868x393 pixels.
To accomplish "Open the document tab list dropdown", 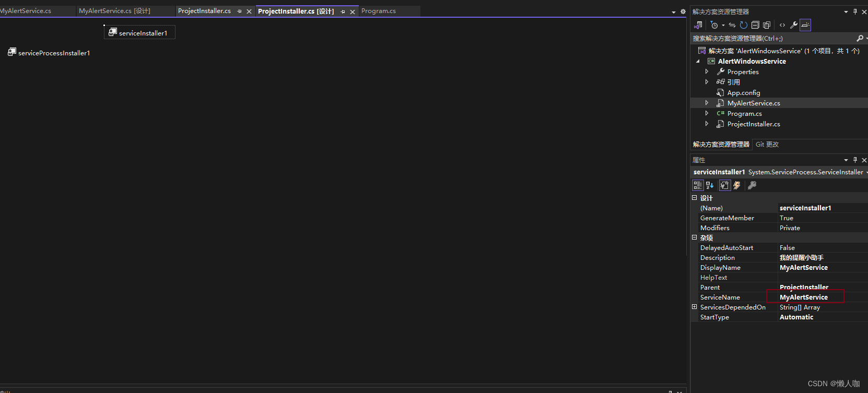I will (674, 11).
